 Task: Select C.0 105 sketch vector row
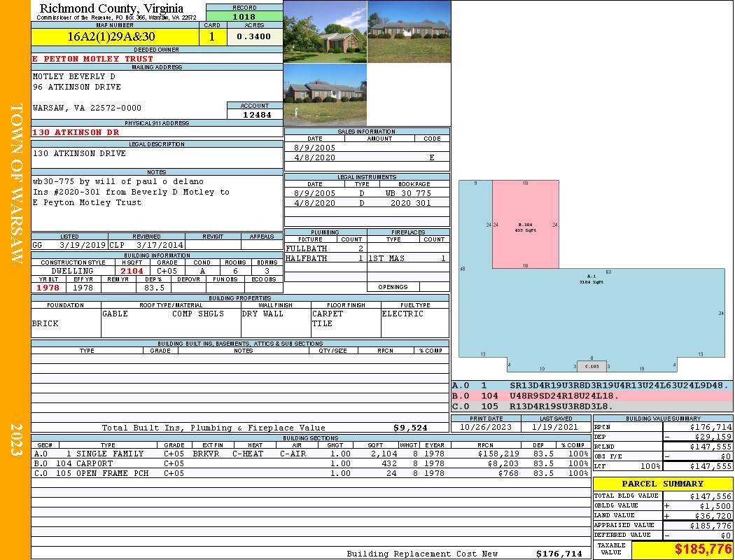coord(592,406)
